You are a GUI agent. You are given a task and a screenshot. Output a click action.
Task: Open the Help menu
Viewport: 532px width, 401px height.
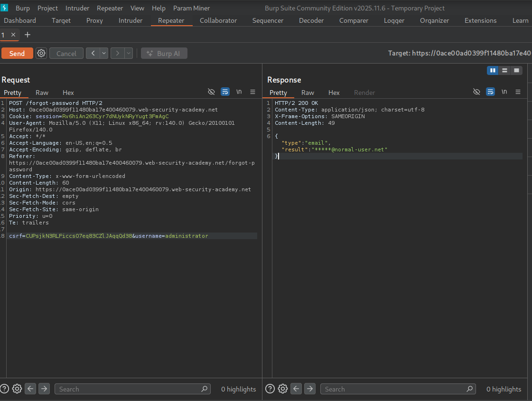coord(159,8)
